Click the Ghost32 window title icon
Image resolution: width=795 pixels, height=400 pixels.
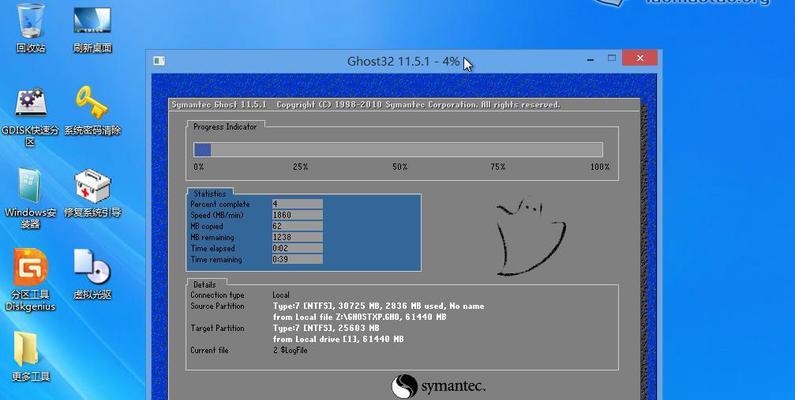159,61
